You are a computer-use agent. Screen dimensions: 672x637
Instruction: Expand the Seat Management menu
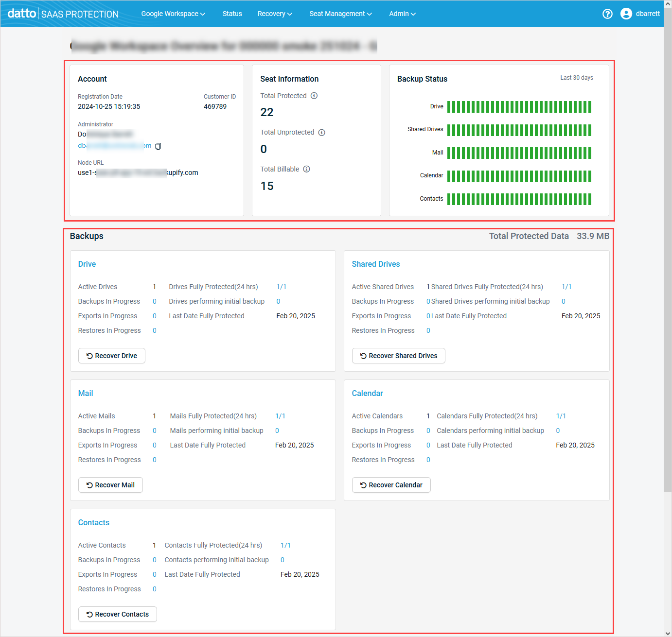(x=340, y=14)
